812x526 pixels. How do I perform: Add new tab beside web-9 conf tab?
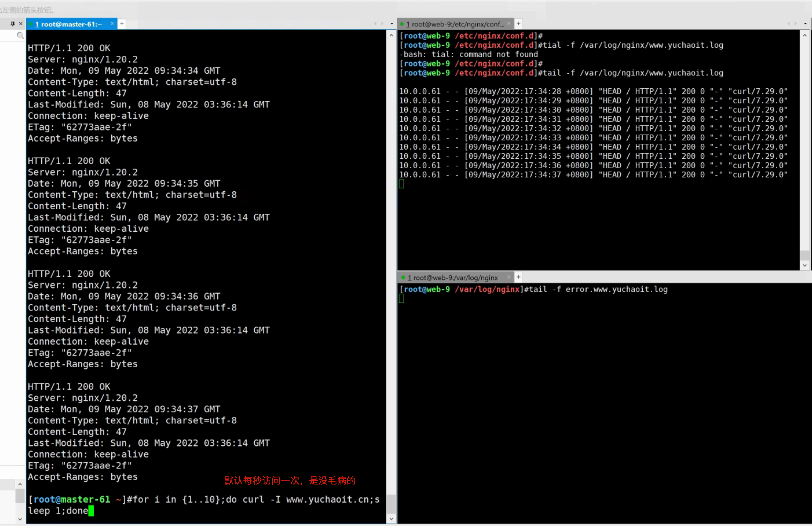[518, 24]
